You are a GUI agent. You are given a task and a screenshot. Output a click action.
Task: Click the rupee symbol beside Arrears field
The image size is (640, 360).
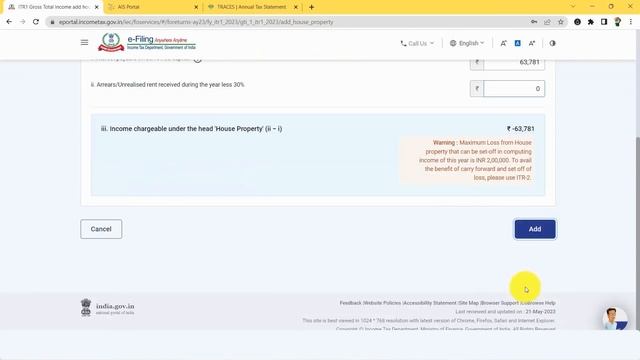(x=477, y=89)
